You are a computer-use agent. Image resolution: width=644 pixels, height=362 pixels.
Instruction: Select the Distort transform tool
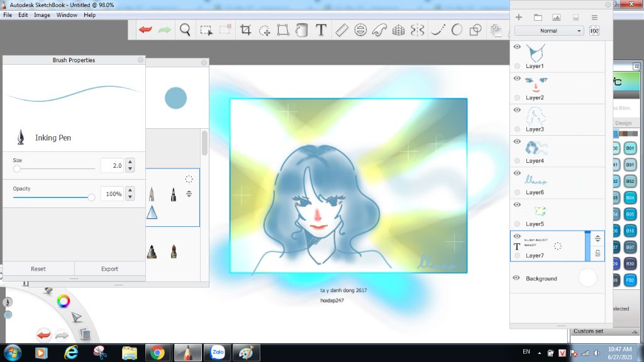pyautogui.click(x=283, y=30)
